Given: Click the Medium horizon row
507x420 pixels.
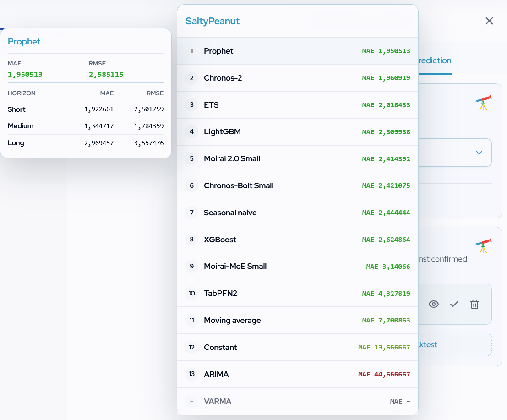Looking at the screenshot, I should tap(86, 126).
